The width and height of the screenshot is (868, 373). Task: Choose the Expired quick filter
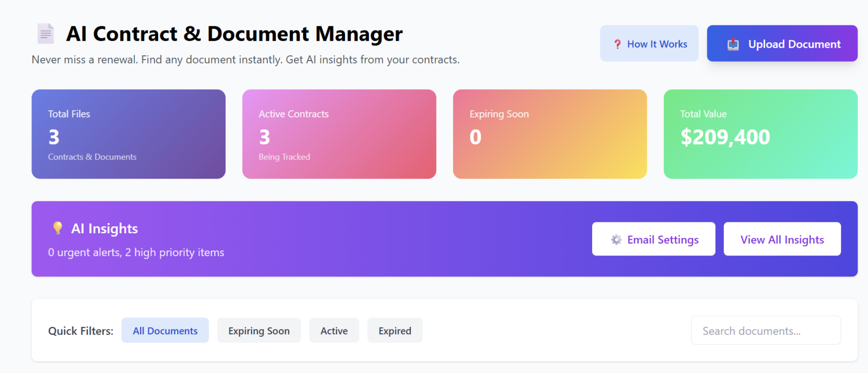click(x=395, y=331)
